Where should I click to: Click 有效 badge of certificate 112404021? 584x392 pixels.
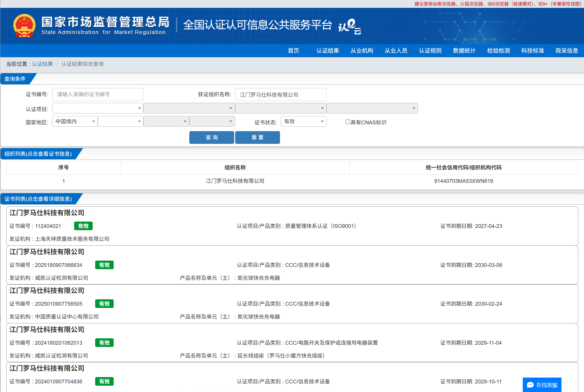click(x=83, y=226)
